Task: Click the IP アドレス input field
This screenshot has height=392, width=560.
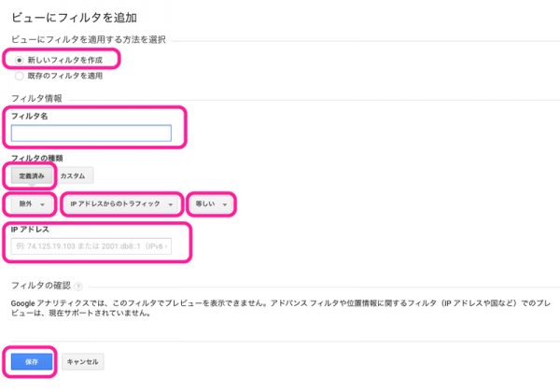Action: tap(91, 246)
